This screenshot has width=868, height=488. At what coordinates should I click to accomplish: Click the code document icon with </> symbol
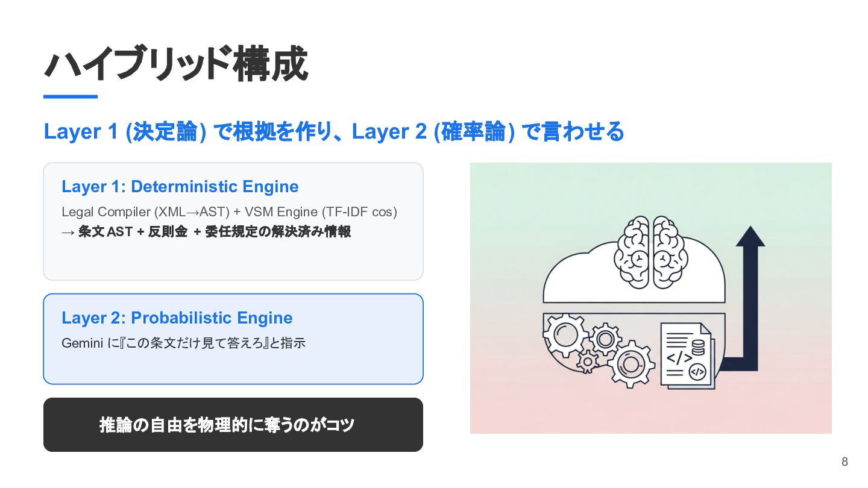(x=687, y=355)
